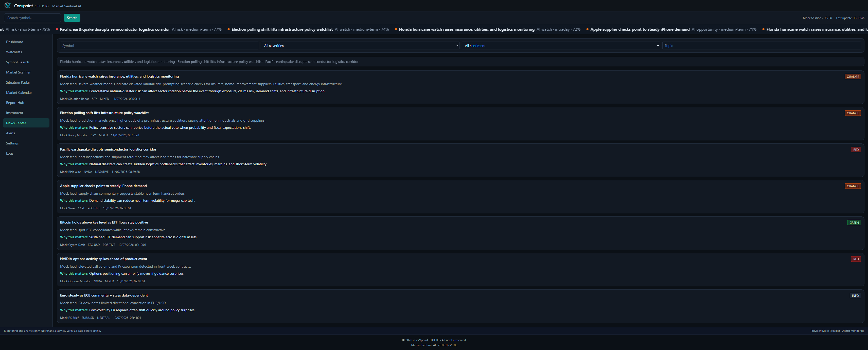Viewport: 868px width, 350px height.
Task: Click footer version 'v0.05.0 · V0.05' text
Action: pyautogui.click(x=448, y=345)
